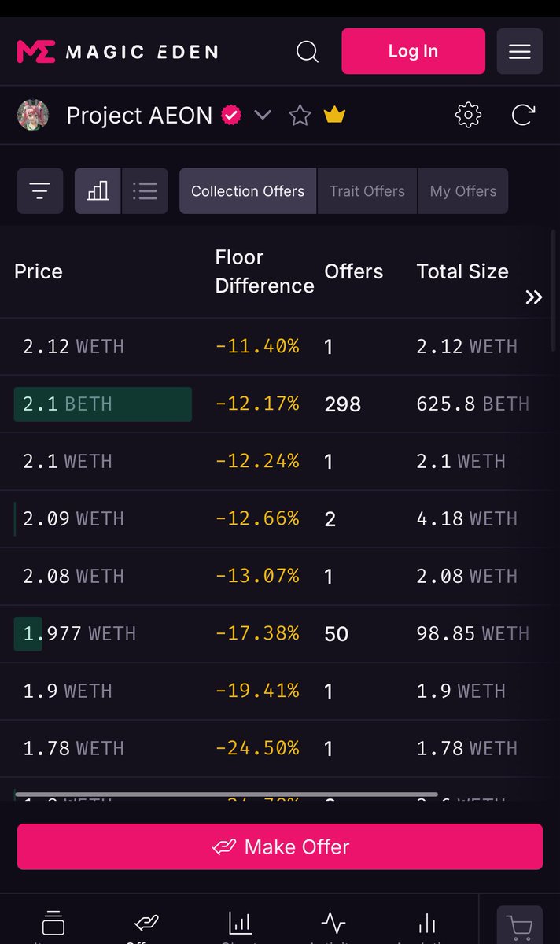Screen dimensions: 560x944
Task: Click the -17.38% floor difference value
Action: tap(257, 633)
